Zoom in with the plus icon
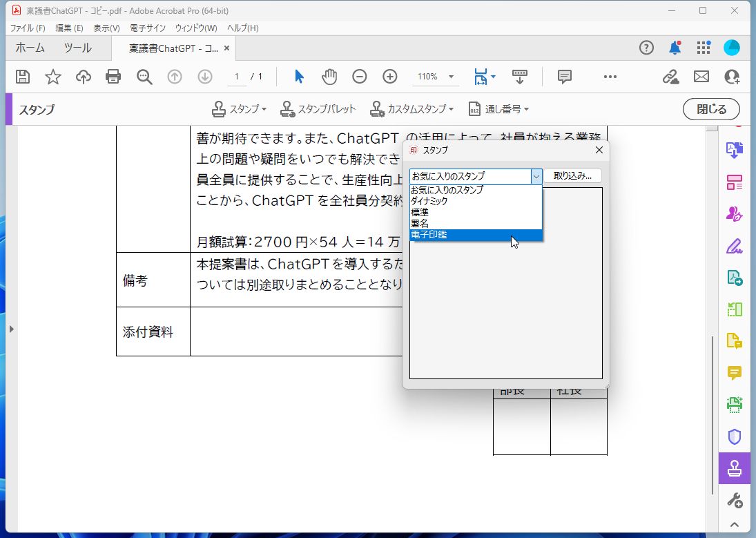 tap(389, 77)
